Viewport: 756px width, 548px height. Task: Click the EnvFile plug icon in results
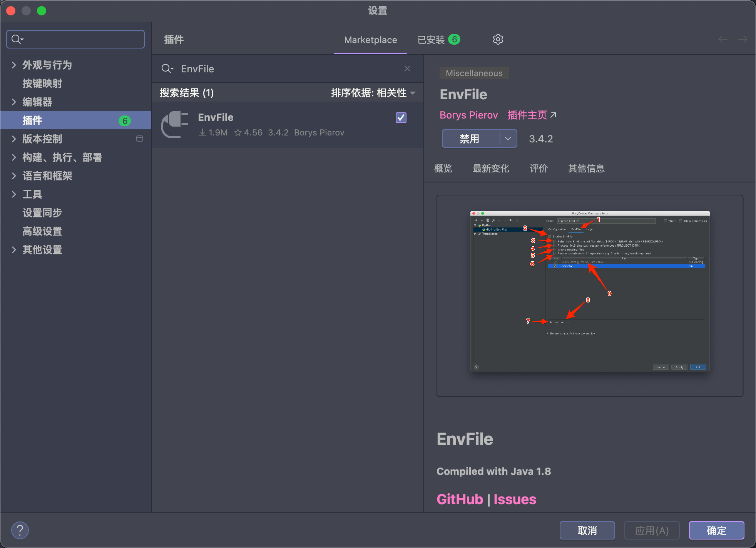pyautogui.click(x=175, y=125)
